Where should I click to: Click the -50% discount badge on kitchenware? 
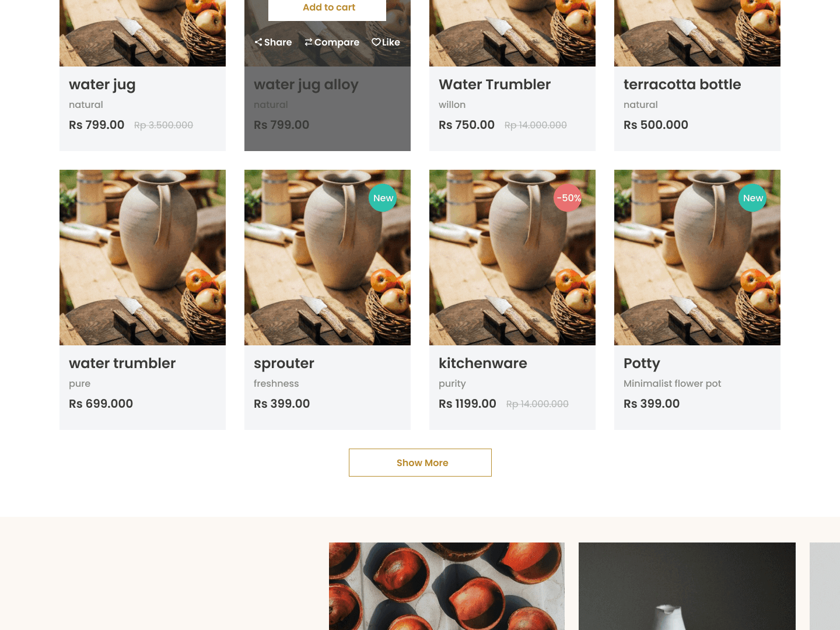[568, 198]
